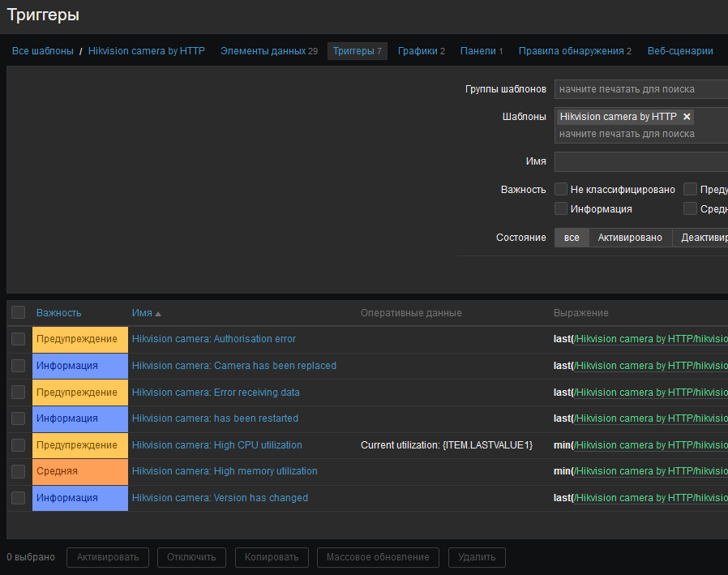
Task: Remove the Hikvision camera by HTTP template tag
Action: pos(687,117)
